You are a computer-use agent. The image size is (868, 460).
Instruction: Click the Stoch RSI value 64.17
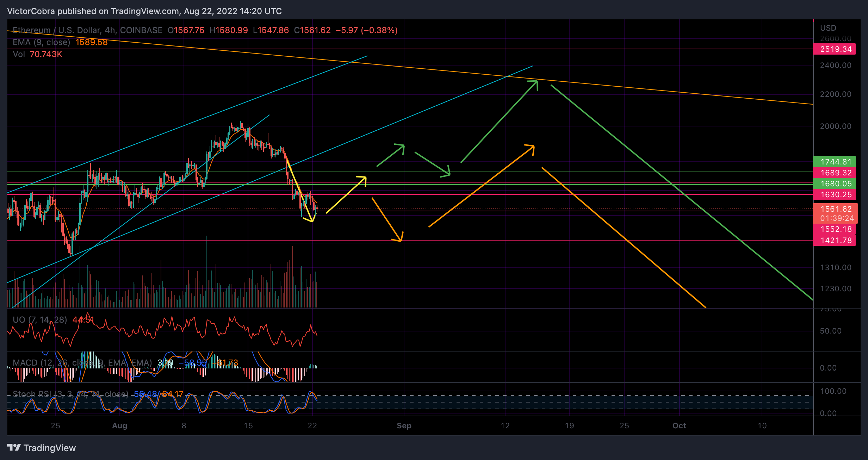[x=173, y=394]
